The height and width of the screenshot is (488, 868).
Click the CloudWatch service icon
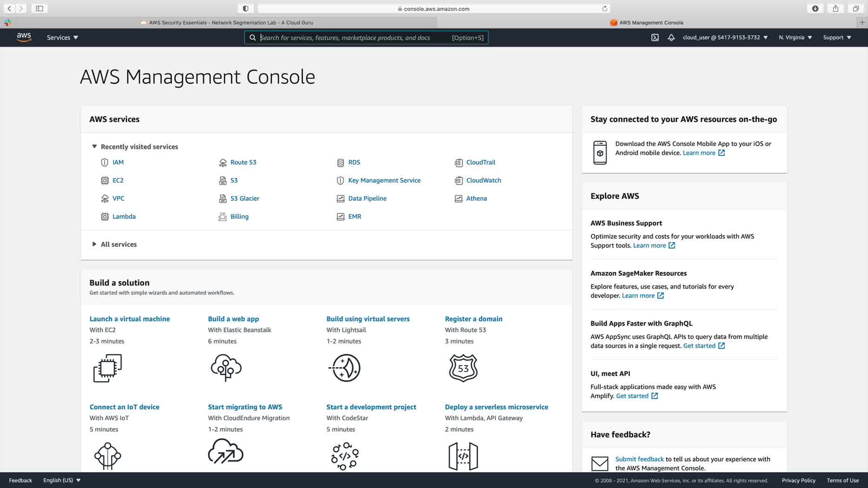coord(459,180)
